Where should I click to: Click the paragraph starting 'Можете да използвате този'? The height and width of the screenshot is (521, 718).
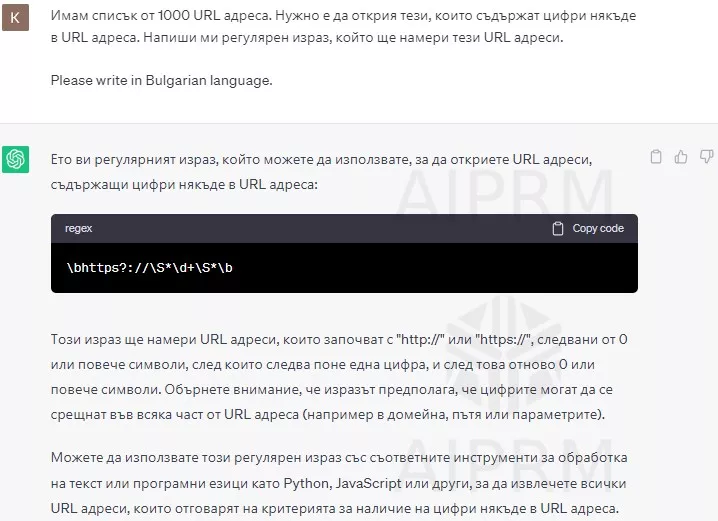339,483
